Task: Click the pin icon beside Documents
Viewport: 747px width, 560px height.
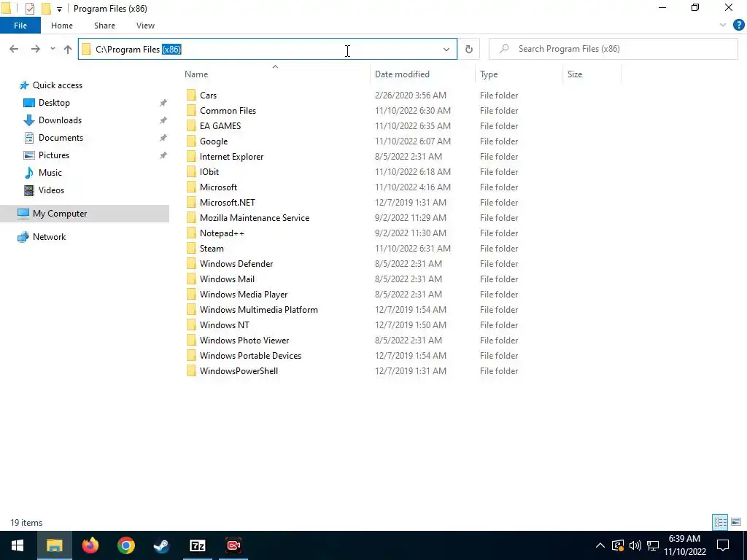Action: coord(163,138)
